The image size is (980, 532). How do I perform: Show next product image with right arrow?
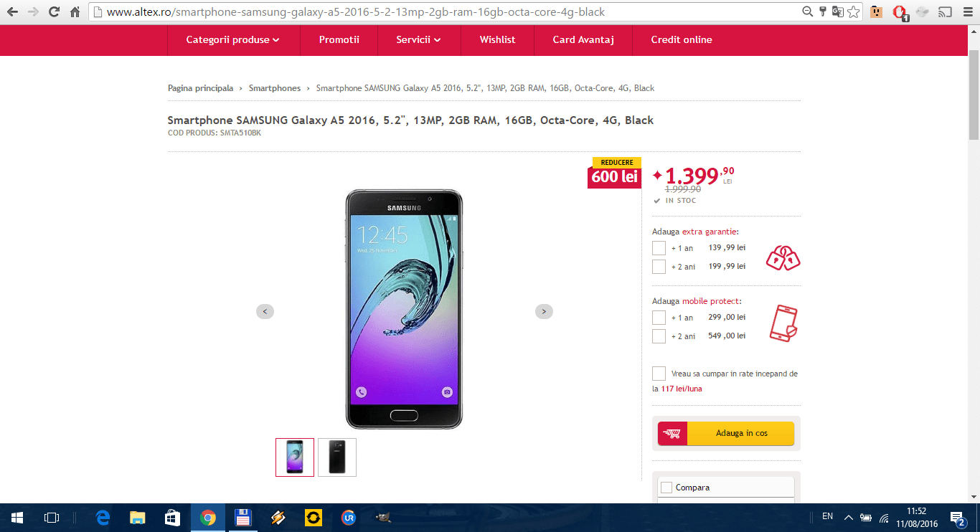coord(544,311)
